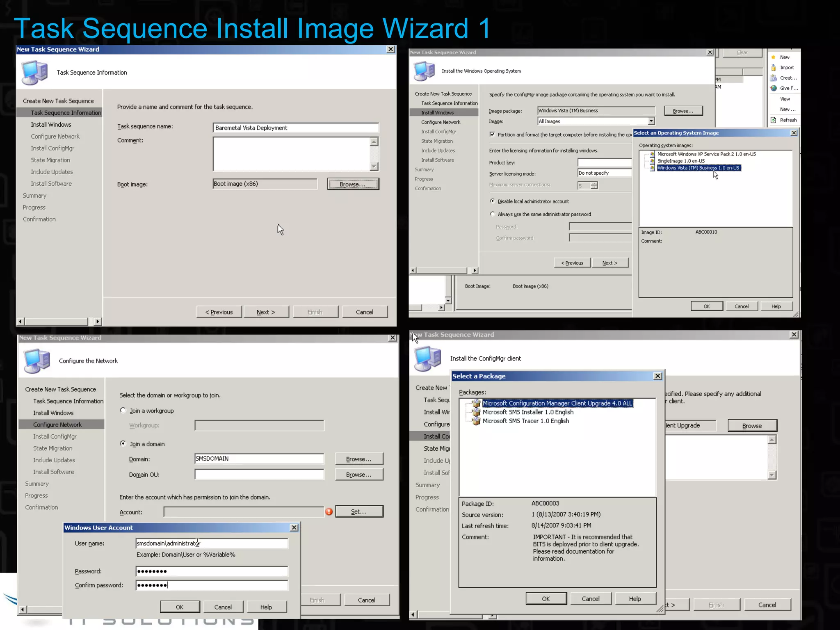Click Give F… globe icon

point(773,88)
